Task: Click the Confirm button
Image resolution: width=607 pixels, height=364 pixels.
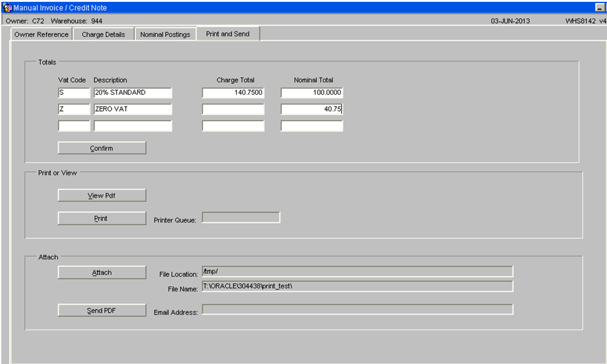Action: 102,148
